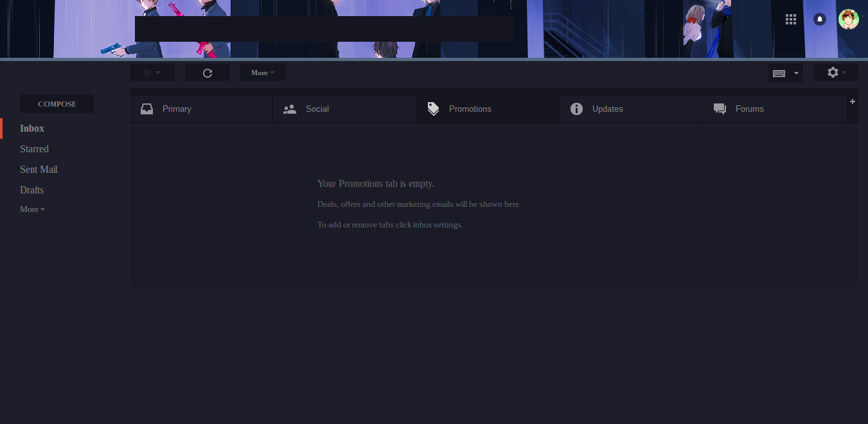Click the plus icon to add tabs
The height and width of the screenshot is (424, 868).
pyautogui.click(x=853, y=102)
